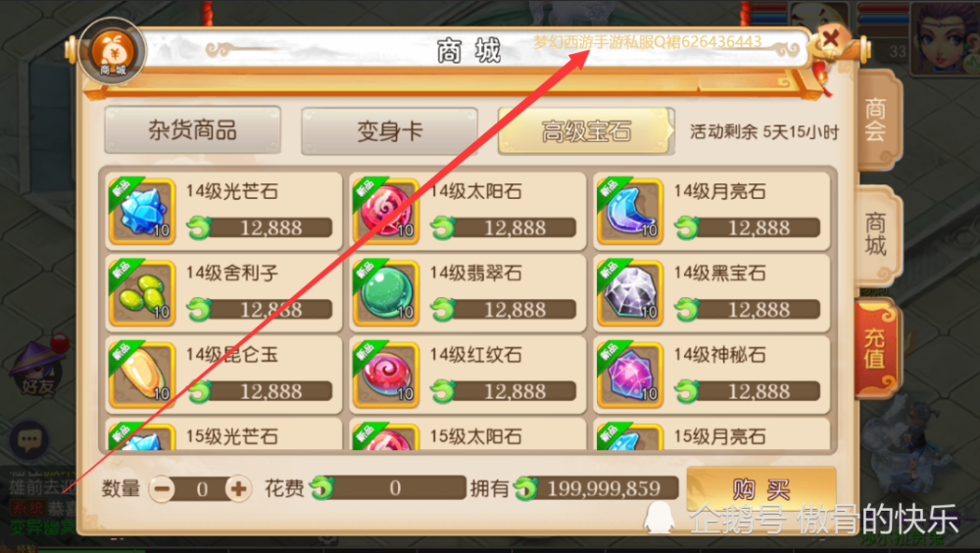This screenshot has height=553, width=980.
Task: Switch to the 变身卡 tab
Action: [389, 130]
